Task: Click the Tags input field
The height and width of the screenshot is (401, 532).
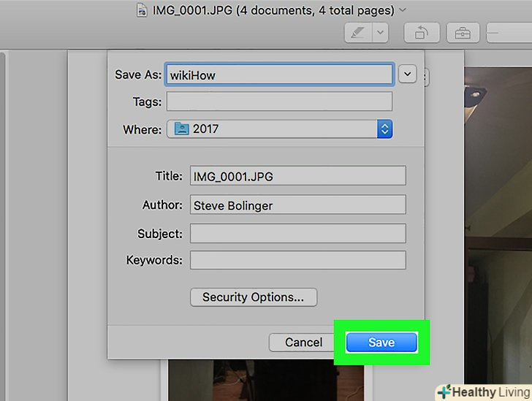Action: 279,102
